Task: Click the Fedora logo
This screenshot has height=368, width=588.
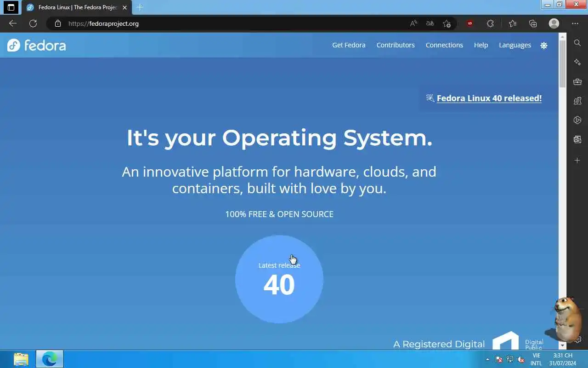Action: 37,45
